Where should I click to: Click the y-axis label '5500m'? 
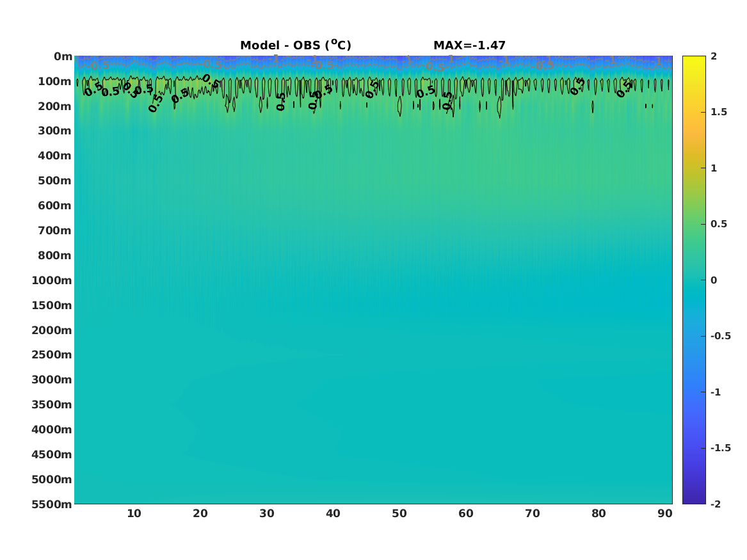click(52, 504)
